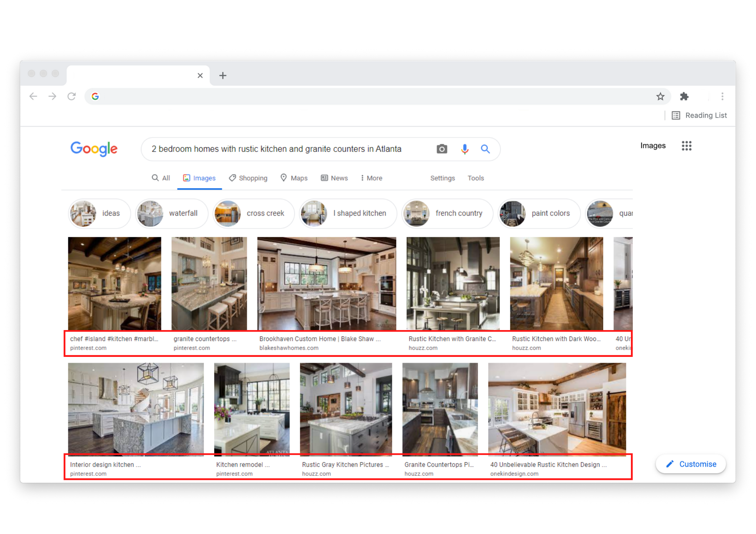Image resolution: width=756 pixels, height=534 pixels.
Task: Open a new browser tab with plus
Action: click(223, 76)
